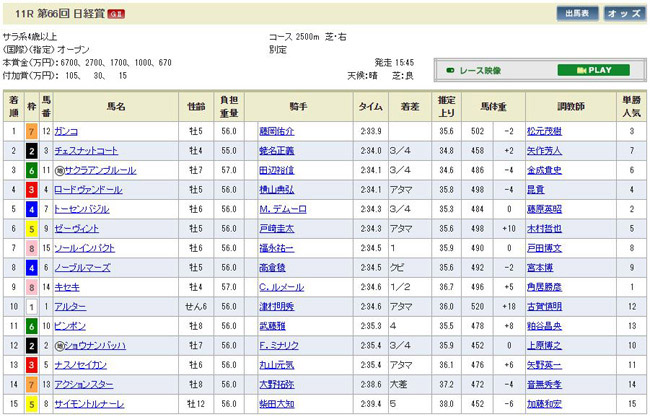
Task: Click the black frame 2 badge in チェスナットコート's row
Action: [32, 151]
